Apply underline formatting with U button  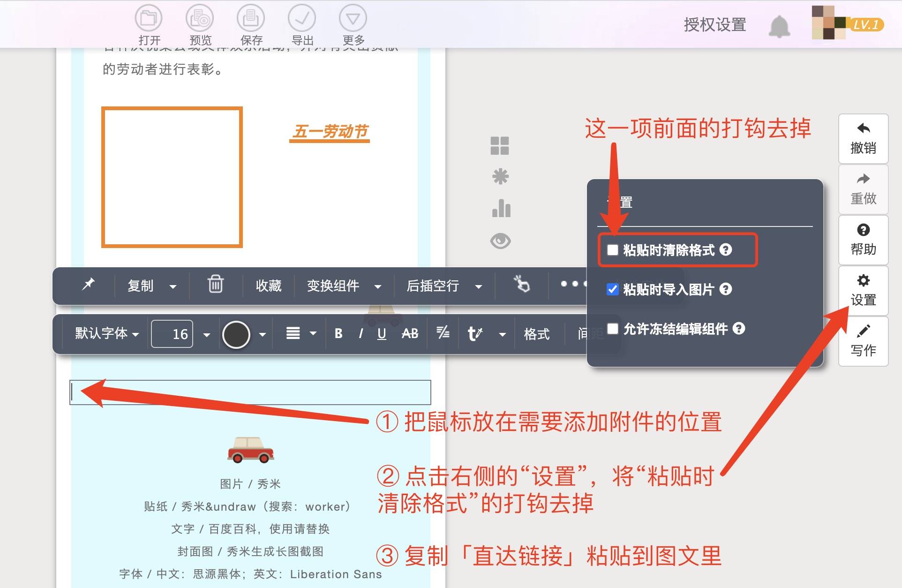(382, 334)
